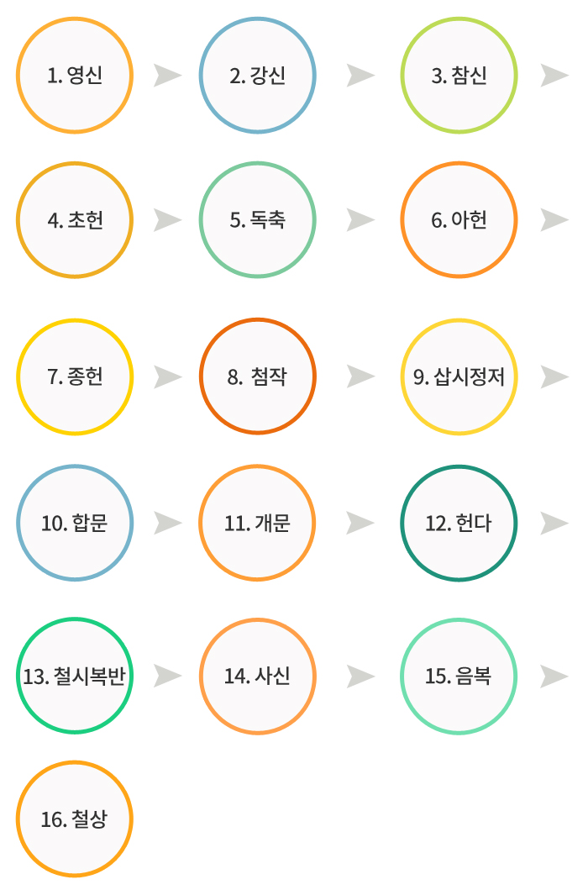This screenshot has width=588, height=895.
Task: Choose the 10. 합문 blue circle
Action: pyautogui.click(x=75, y=523)
